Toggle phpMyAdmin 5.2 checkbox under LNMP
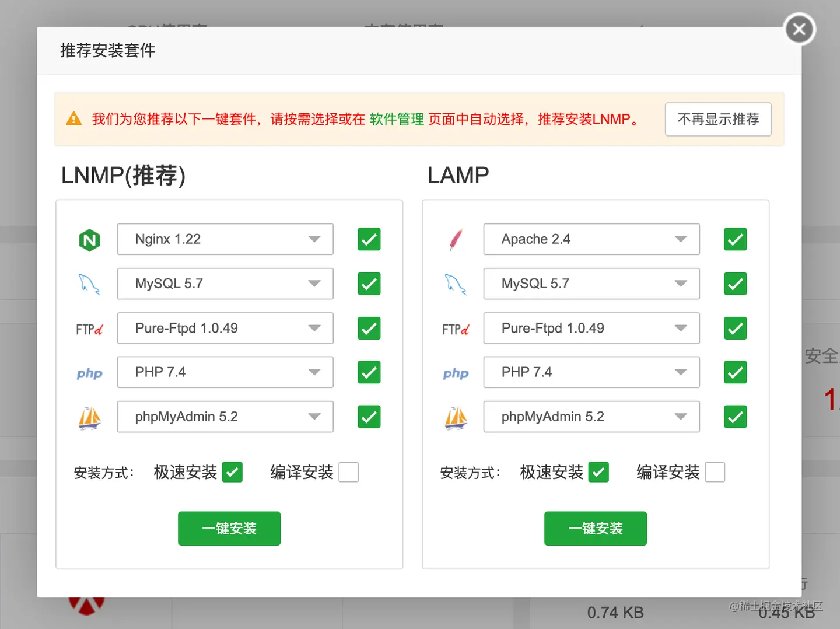 coord(369,417)
